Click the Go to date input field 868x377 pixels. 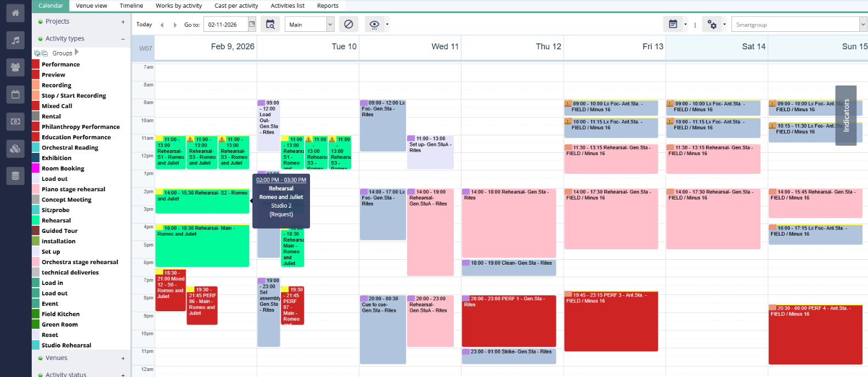click(x=226, y=25)
